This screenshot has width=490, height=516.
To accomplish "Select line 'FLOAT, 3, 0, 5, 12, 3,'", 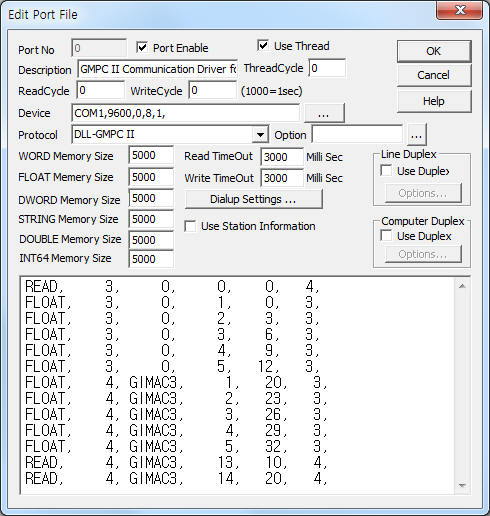I will (x=172, y=366).
